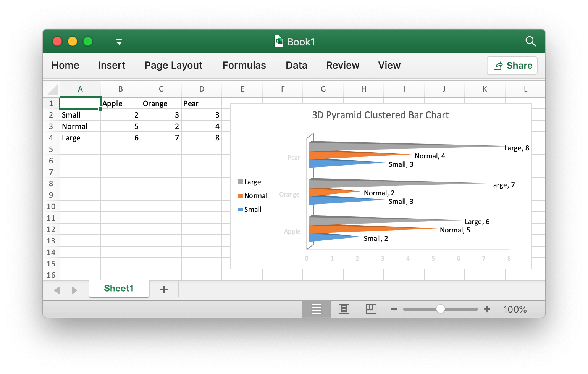Select the Sheet1 tab
This screenshot has height=374, width=588.
click(x=119, y=289)
